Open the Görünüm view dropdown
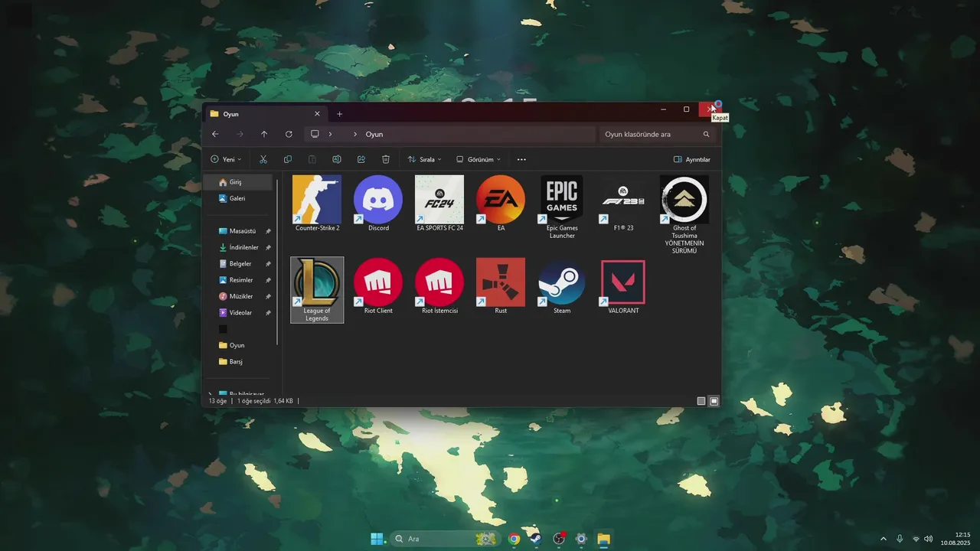Viewport: 980px width, 551px height. [x=479, y=159]
